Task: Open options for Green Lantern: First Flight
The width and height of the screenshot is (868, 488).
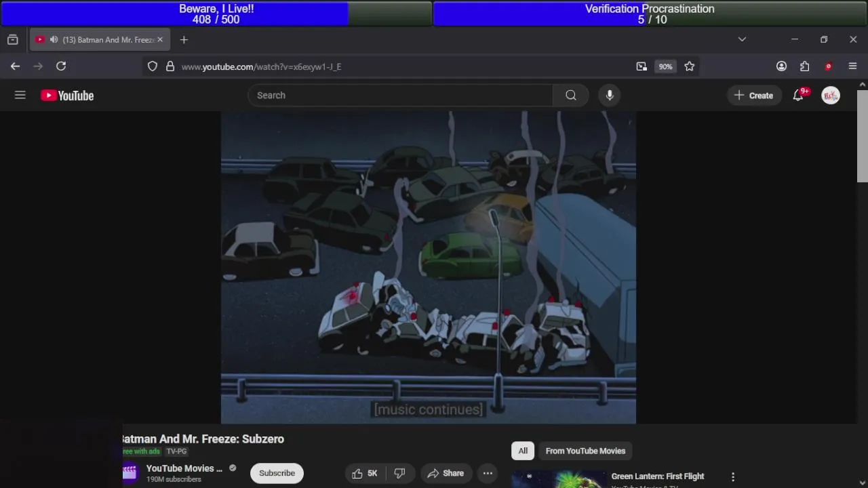Action: pos(732,477)
